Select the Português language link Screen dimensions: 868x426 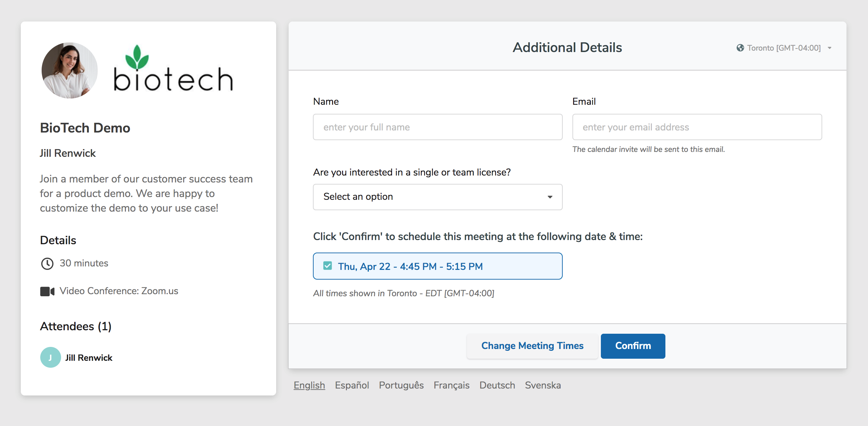tap(401, 385)
